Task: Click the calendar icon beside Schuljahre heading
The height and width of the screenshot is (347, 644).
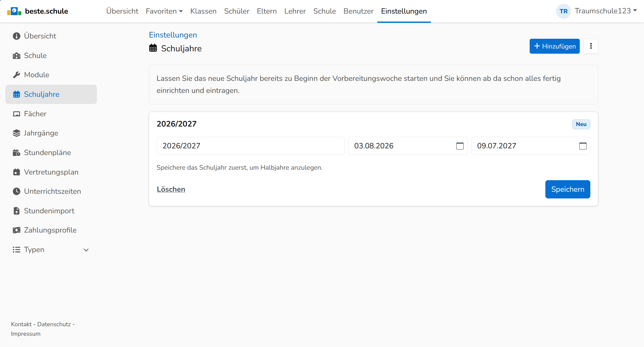Action: click(x=153, y=48)
